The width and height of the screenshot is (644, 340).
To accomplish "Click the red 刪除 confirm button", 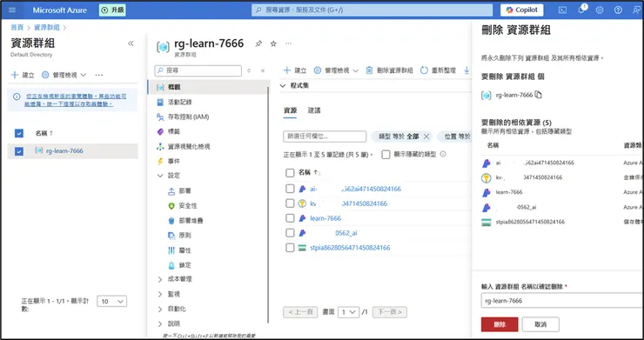I will (x=500, y=324).
